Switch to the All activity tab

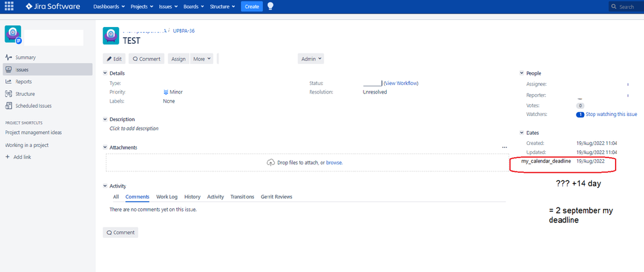coord(116,197)
